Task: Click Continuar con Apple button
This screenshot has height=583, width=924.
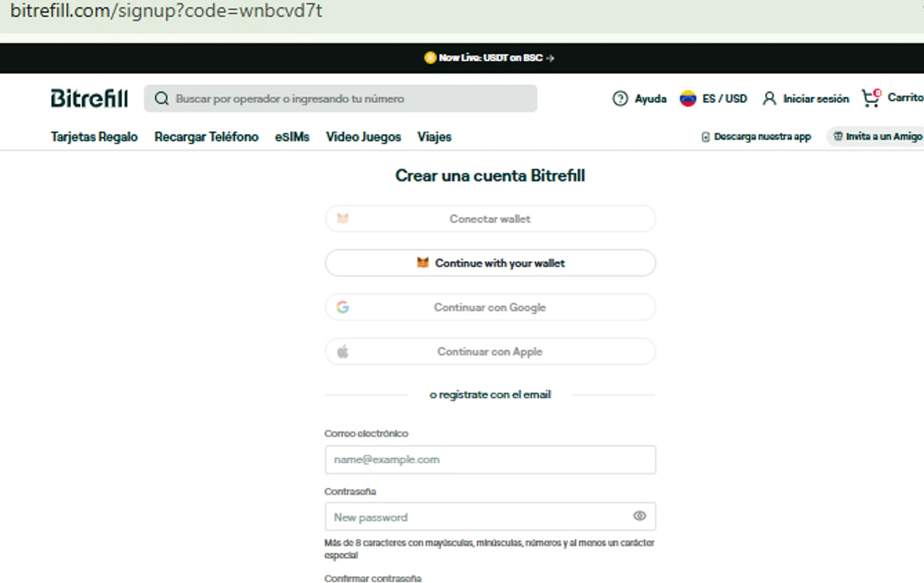Action: 490,351
